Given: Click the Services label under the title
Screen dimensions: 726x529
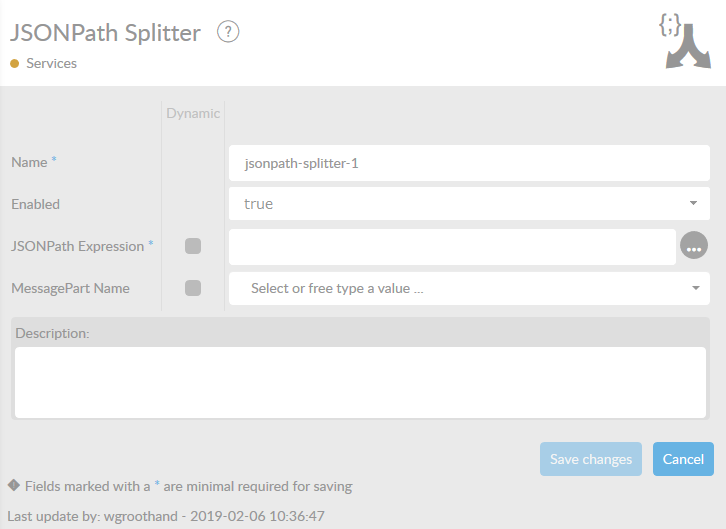Looking at the screenshot, I should 51,63.
